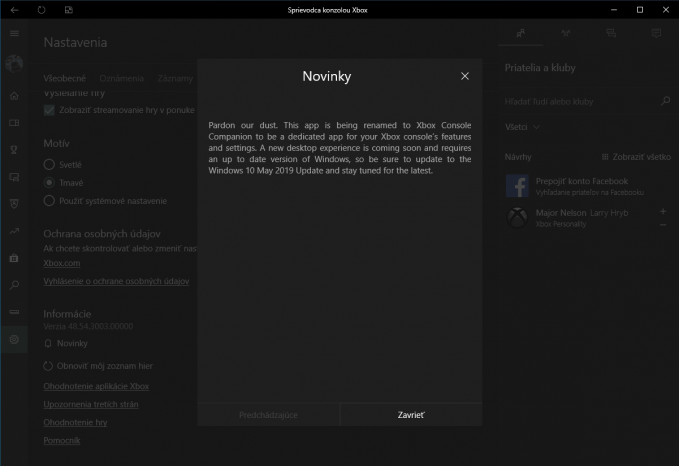Open the Záznamy settings tab

(x=175, y=78)
